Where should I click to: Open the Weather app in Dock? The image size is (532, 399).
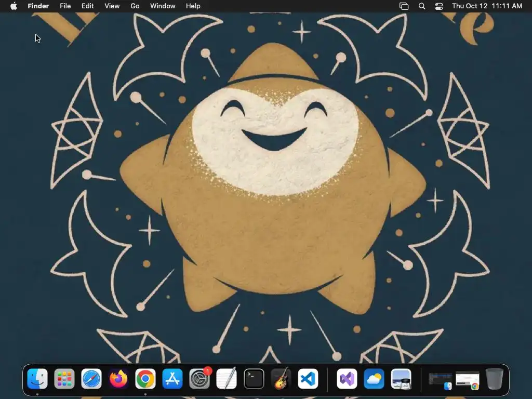[374, 378]
